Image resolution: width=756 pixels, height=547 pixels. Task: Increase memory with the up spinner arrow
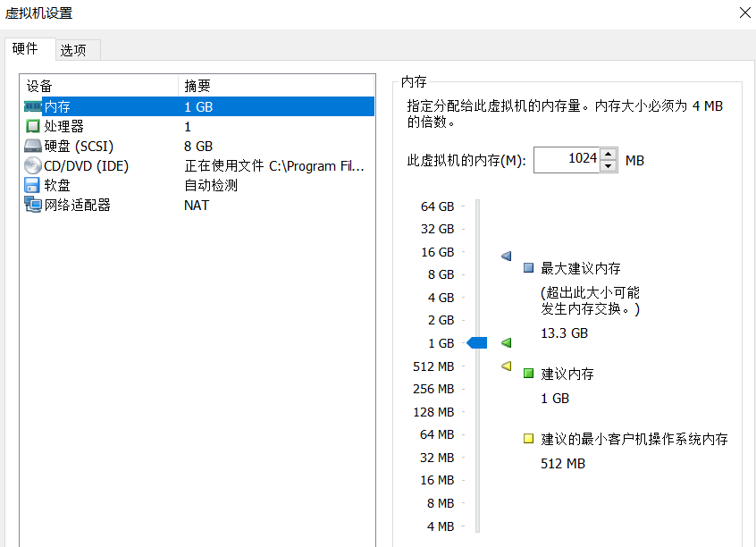coord(608,155)
